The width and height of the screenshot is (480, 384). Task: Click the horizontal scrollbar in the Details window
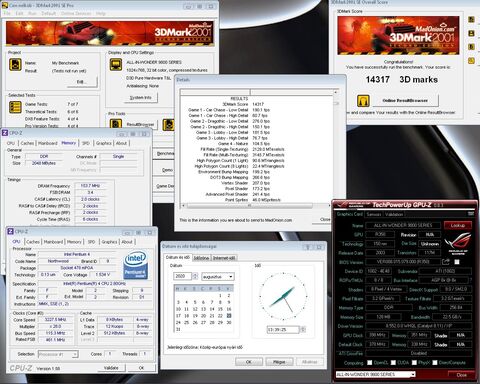click(x=249, y=206)
